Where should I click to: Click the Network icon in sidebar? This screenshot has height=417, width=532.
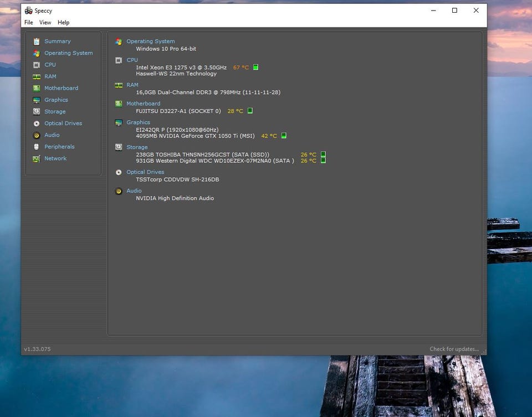[37, 159]
